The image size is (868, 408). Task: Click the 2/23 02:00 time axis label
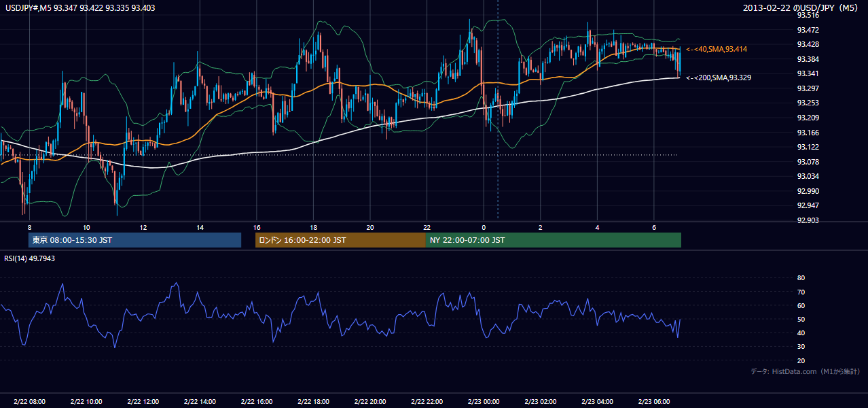[540, 401]
